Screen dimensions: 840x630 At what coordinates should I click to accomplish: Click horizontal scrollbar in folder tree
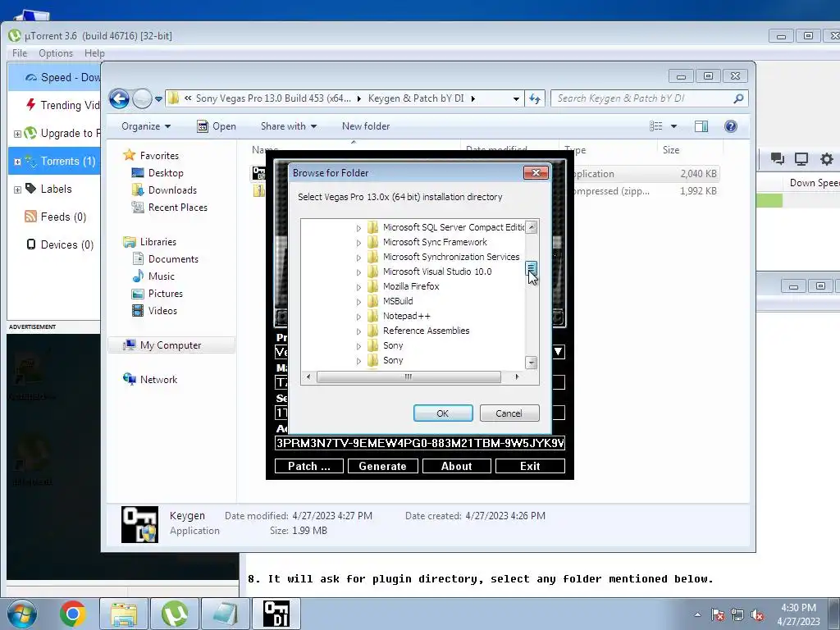coord(409,377)
